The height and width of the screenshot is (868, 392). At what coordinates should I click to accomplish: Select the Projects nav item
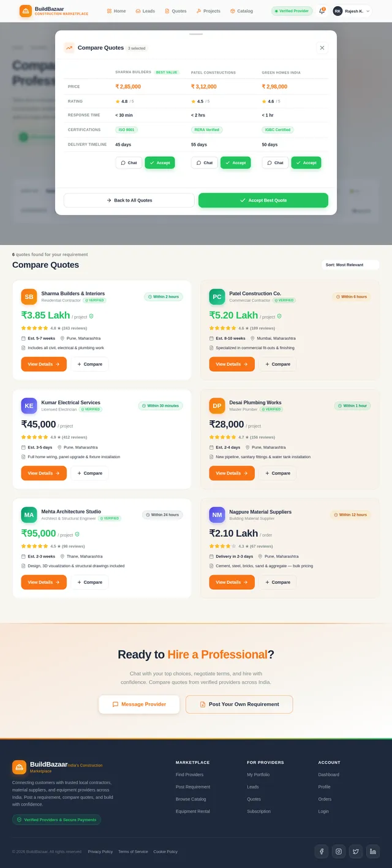coord(208,11)
